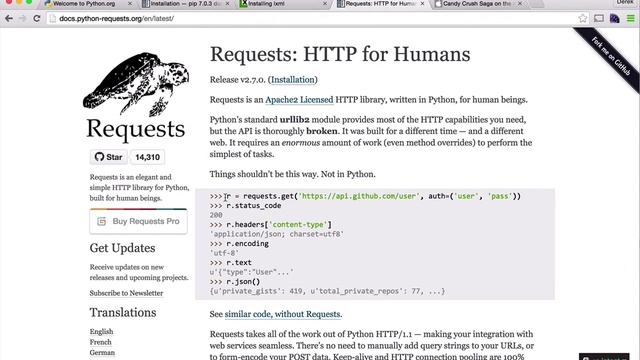Click the Derek profile name in Chrome
The height and width of the screenshot is (360, 640).
tap(625, 2)
